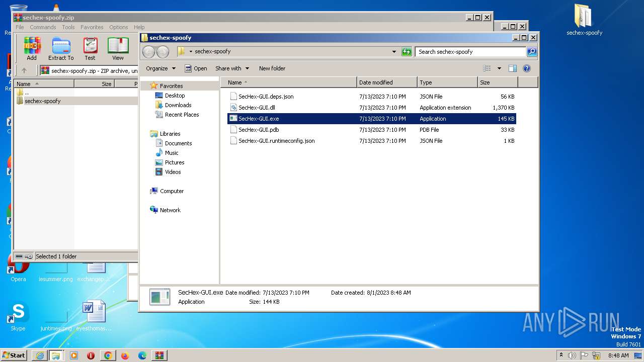Open Skype desktop shortcut
Viewport: 644px width, 362px height.
pyautogui.click(x=18, y=317)
